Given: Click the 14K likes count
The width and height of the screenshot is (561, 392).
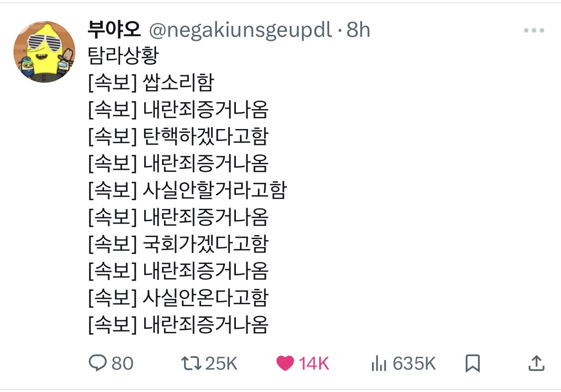Looking at the screenshot, I should click(314, 364).
